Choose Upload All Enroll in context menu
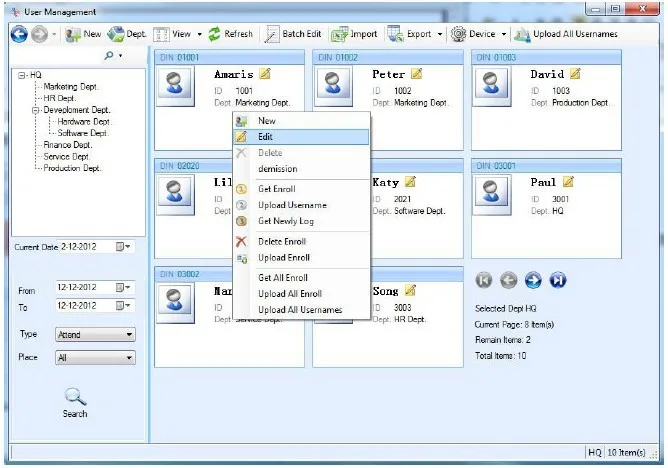 pos(301,294)
